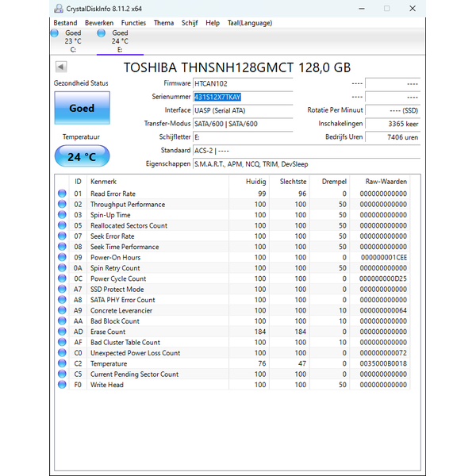Click the status orb for Bad Block Count
Screen dimensions: 476x476
pyautogui.click(x=62, y=321)
